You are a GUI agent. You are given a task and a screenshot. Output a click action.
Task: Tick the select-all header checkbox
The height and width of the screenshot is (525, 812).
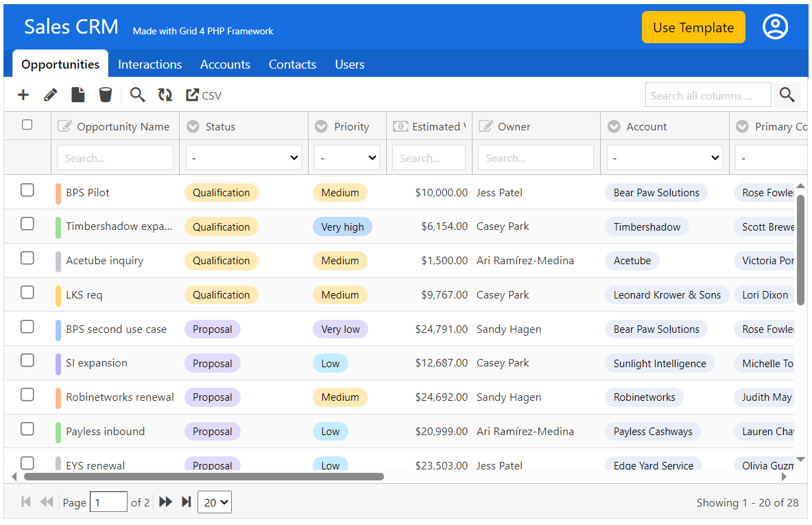(27, 125)
